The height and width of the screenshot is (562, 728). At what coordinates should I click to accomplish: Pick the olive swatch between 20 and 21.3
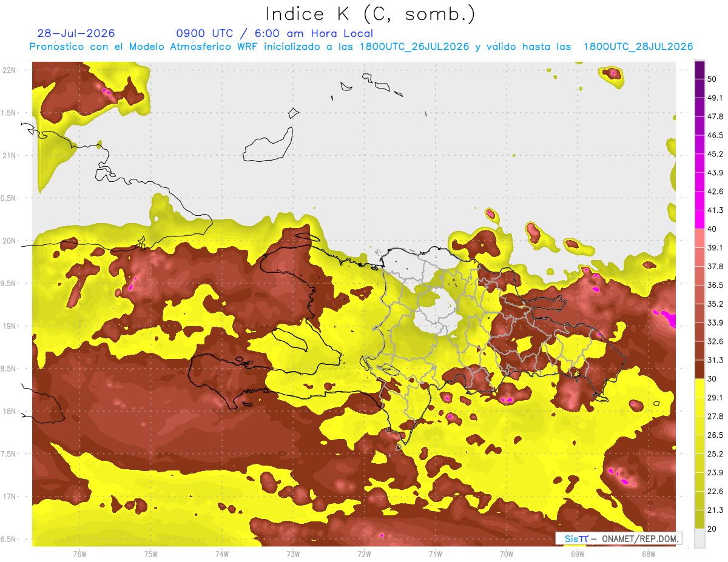click(700, 520)
